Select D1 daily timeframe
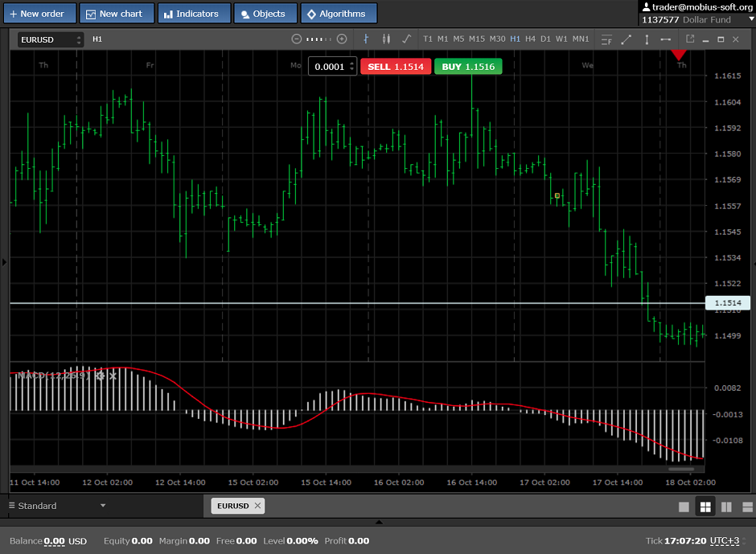This screenshot has width=756, height=554. point(545,39)
